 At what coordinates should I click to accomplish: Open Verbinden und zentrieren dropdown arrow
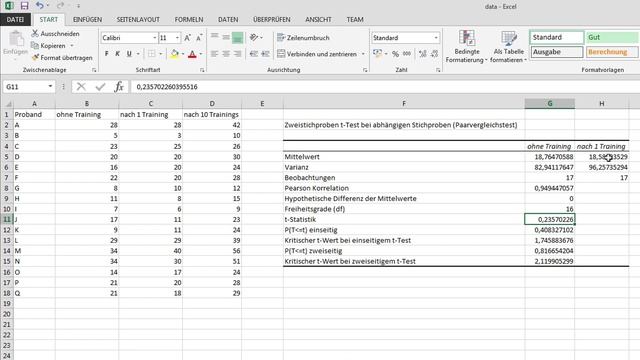pyautogui.click(x=363, y=54)
